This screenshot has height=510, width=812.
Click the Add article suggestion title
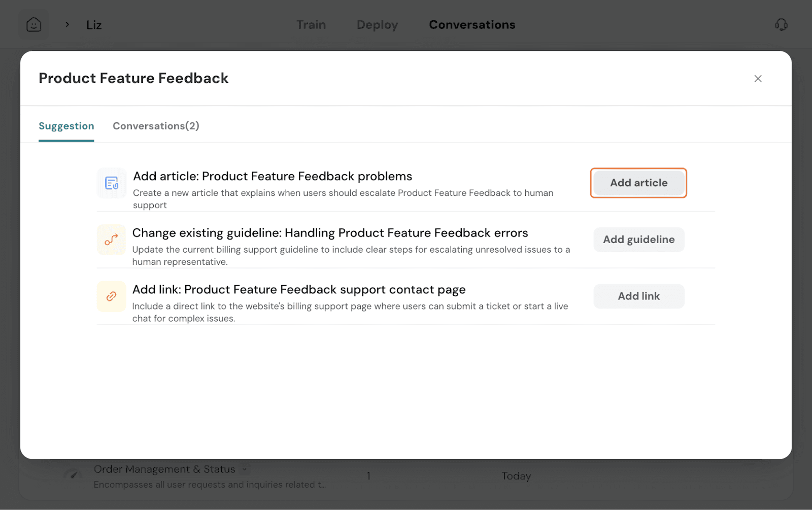point(273,176)
